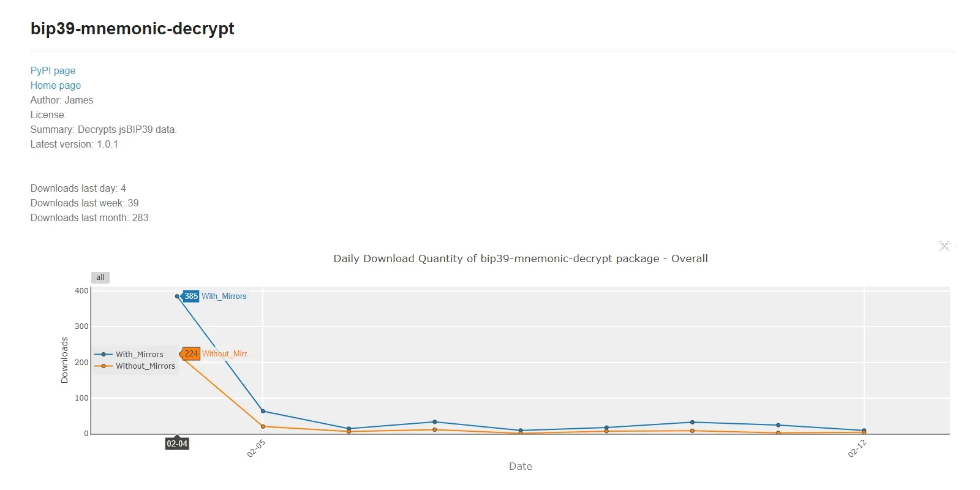Open the Home page link
Screen dimensions: 980x490
(x=55, y=85)
